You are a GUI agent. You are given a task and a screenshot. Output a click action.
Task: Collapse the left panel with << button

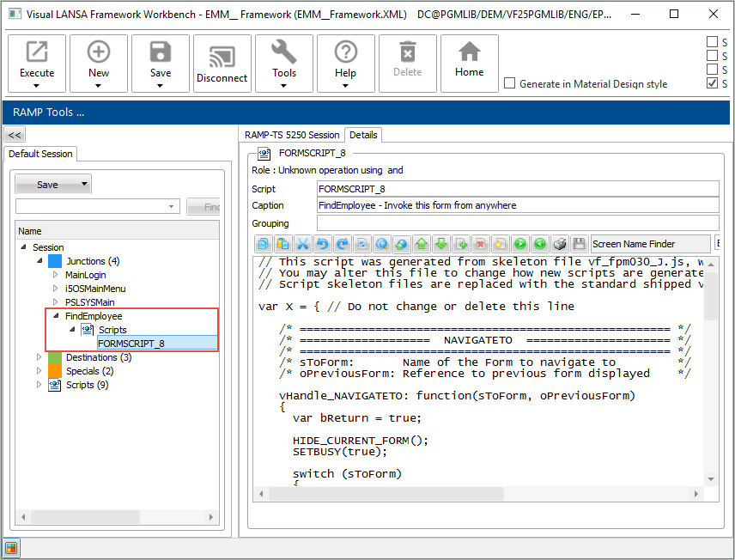coord(15,135)
